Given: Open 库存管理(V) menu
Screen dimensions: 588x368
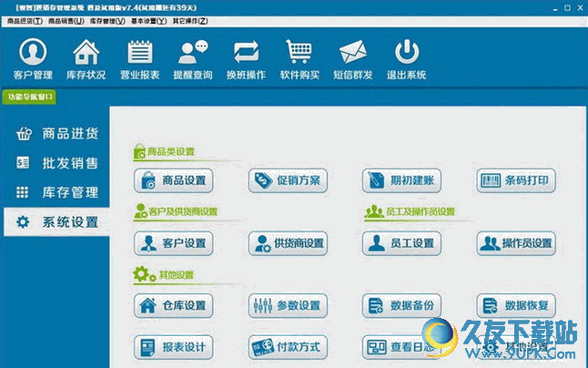Looking at the screenshot, I should [107, 21].
